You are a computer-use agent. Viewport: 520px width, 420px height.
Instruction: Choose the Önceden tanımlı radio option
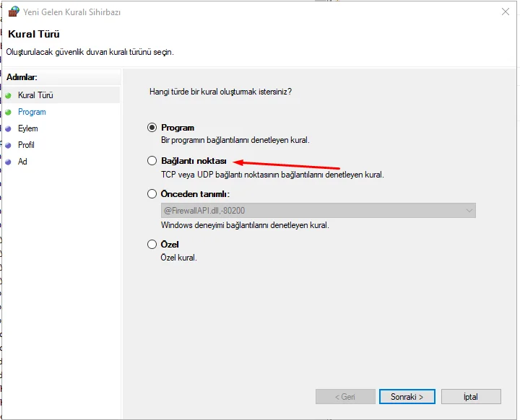coord(152,194)
